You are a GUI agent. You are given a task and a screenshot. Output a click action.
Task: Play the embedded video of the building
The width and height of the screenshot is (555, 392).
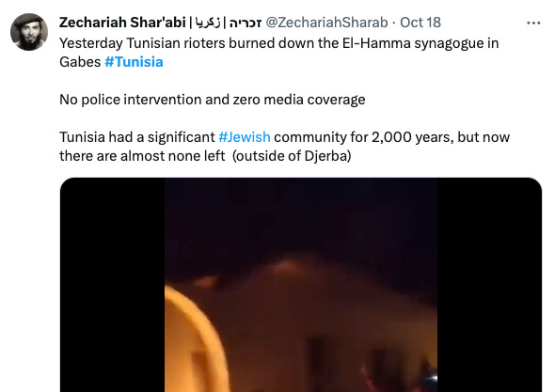301,285
